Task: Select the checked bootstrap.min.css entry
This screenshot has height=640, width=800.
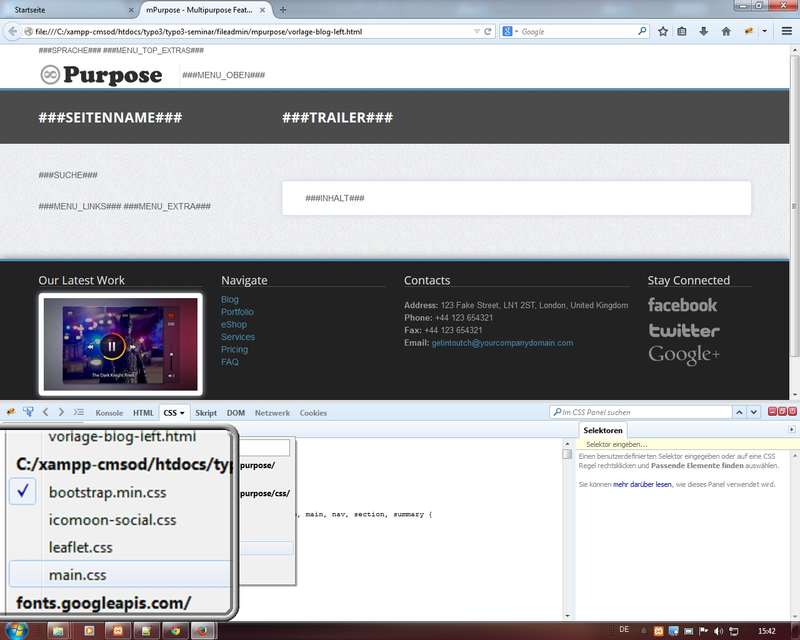Action: click(x=108, y=493)
